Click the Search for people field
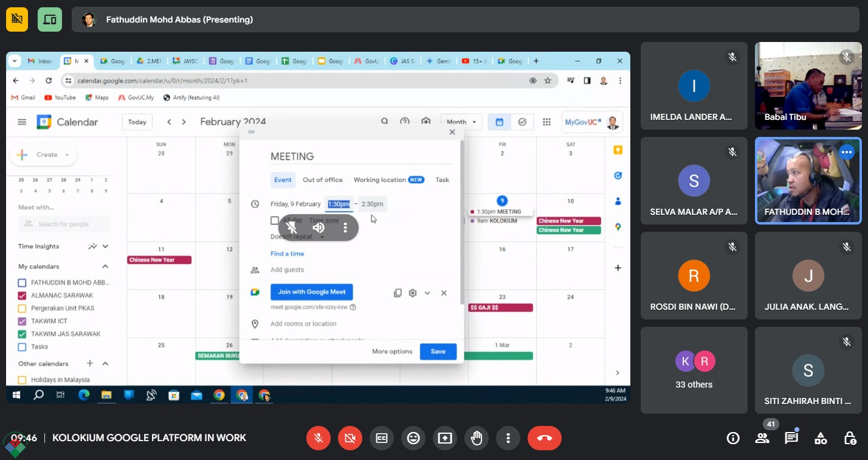The image size is (868, 460). pyautogui.click(x=64, y=224)
